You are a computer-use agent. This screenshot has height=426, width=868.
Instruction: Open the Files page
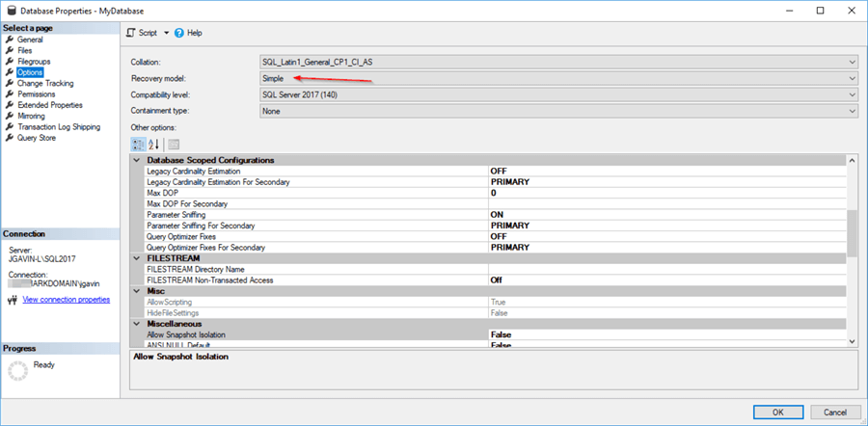[x=25, y=50]
